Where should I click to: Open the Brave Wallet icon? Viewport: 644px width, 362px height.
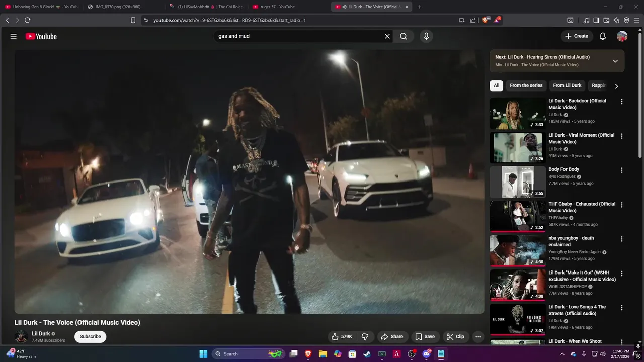point(606,20)
